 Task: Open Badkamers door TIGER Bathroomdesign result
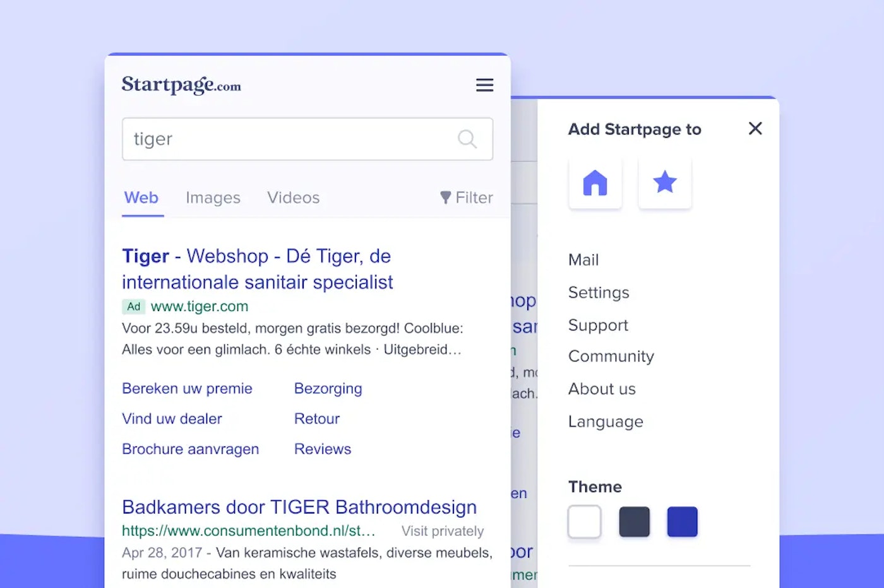(299, 507)
